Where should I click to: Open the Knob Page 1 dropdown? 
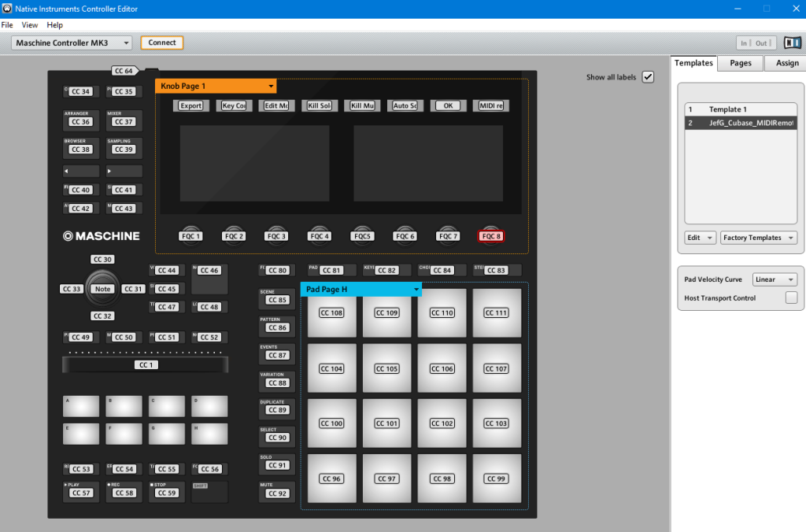click(216, 86)
